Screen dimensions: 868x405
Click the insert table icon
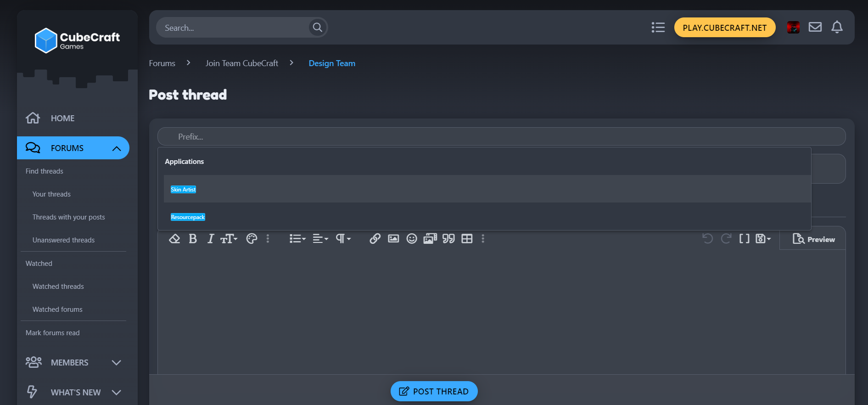467,238
